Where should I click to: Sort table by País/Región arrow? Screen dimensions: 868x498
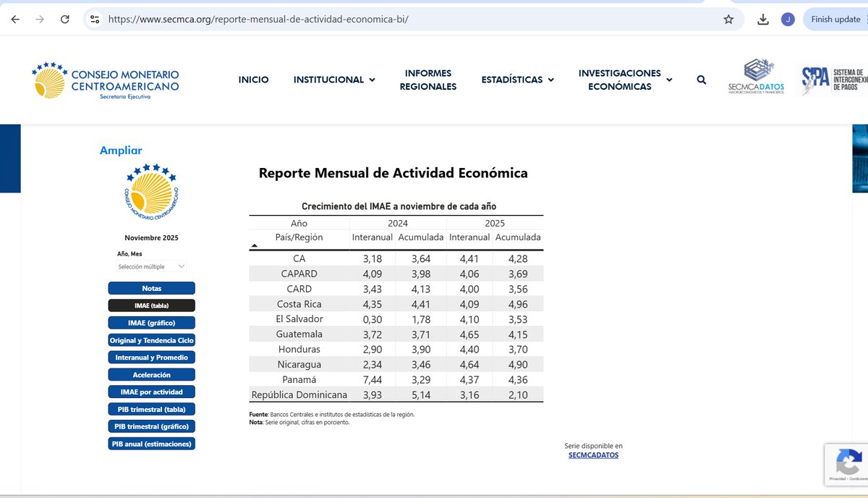pyautogui.click(x=254, y=246)
